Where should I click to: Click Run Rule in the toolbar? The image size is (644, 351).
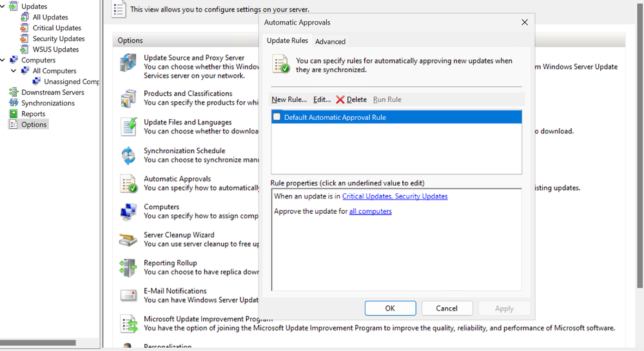[387, 99]
